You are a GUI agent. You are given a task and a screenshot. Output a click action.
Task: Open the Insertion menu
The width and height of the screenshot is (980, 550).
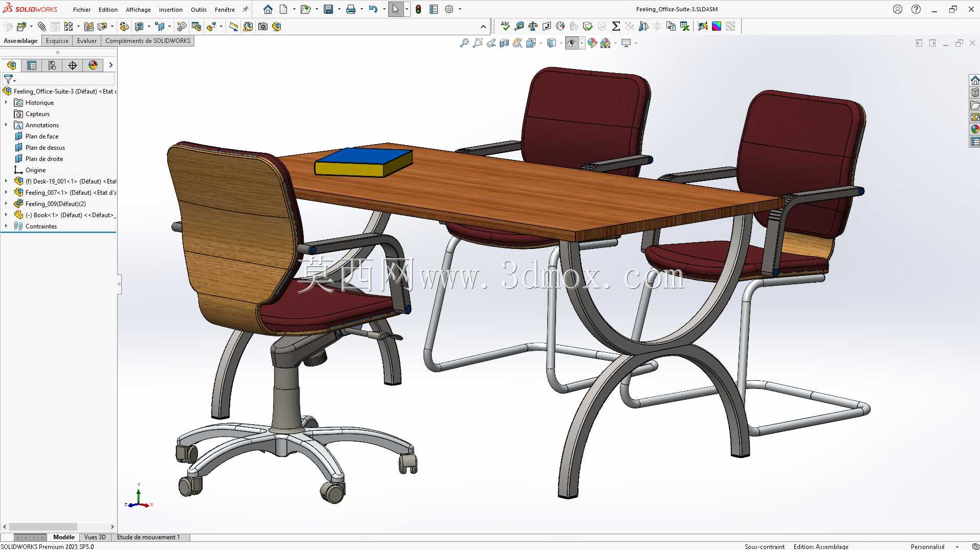170,9
